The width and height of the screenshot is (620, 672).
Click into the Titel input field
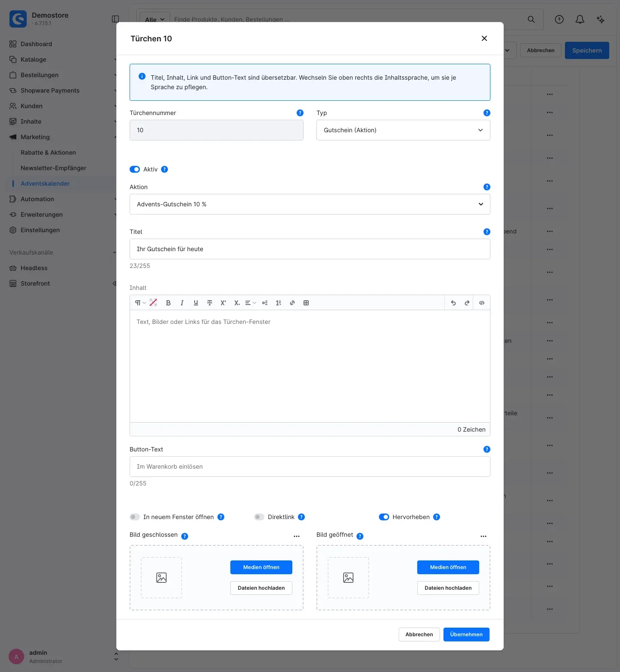click(x=310, y=249)
